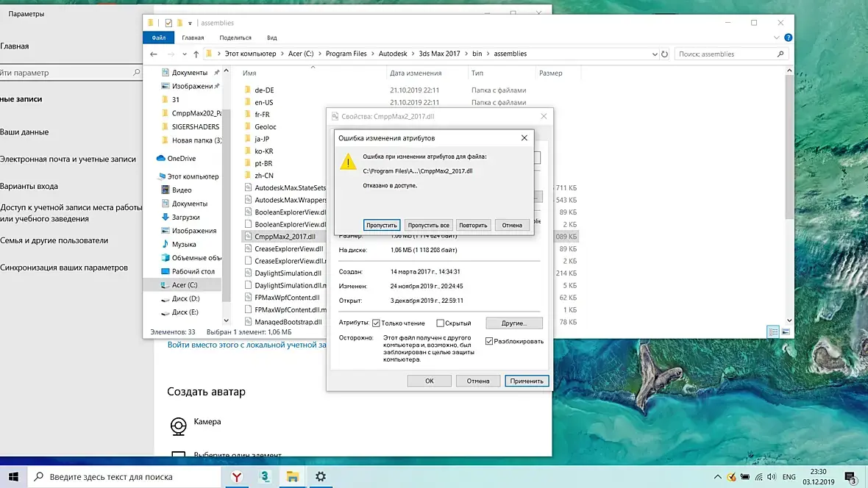This screenshot has width=868, height=488.
Task: Click the Wi-Fi network tray icon
Action: 758,477
